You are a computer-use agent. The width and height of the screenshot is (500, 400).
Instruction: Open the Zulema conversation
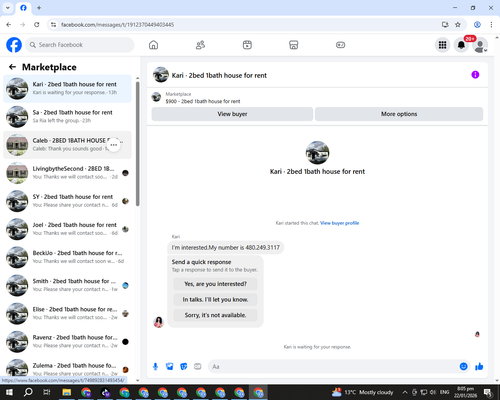(67, 368)
